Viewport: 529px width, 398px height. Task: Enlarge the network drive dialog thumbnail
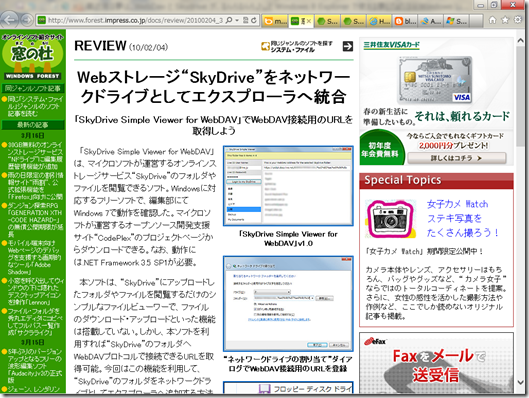(x=288, y=304)
